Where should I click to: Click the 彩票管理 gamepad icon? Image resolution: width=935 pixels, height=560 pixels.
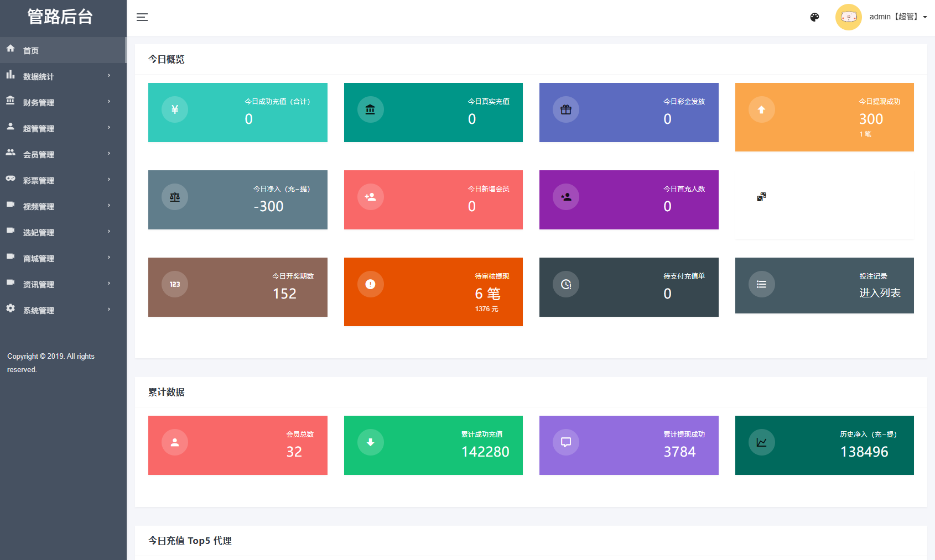click(x=11, y=179)
